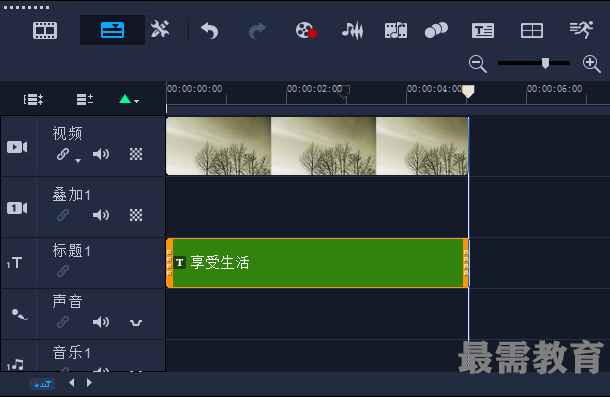Click the 声音 track label
The height and width of the screenshot is (397, 610).
67,301
